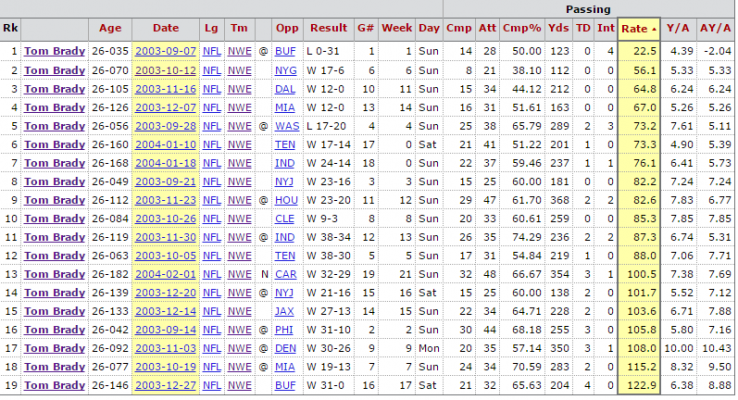Select the 22.5 rate value
Image resolution: width=738 pixels, height=400 pixels.
pyautogui.click(x=645, y=51)
